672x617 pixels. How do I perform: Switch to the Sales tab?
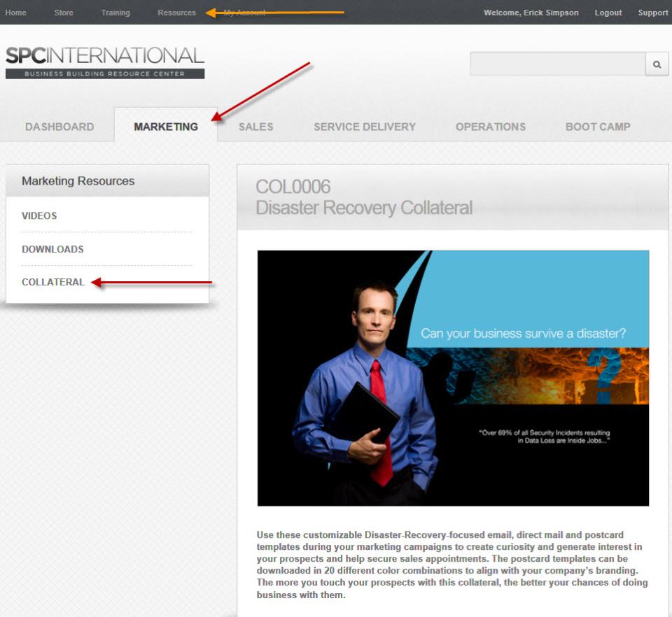(255, 127)
